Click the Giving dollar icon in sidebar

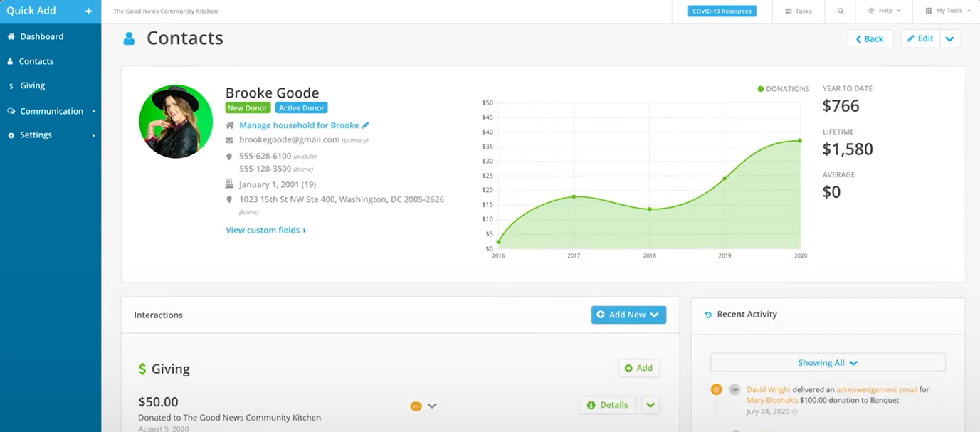(x=11, y=86)
